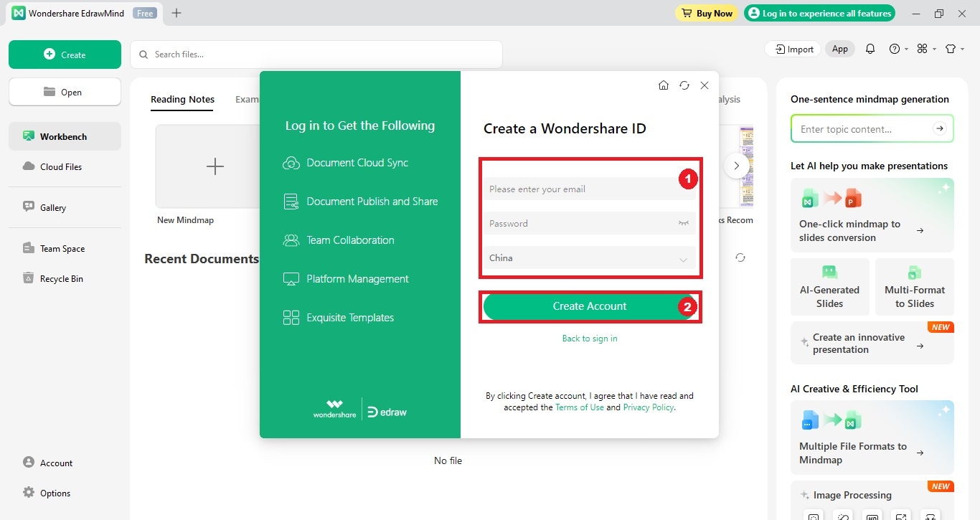Click the Platform Management monitor icon

click(291, 279)
